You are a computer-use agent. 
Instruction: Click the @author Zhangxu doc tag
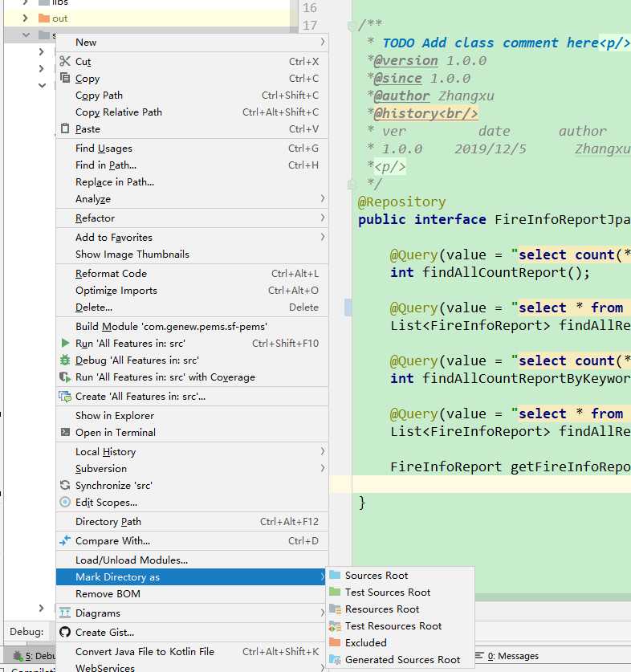click(x=434, y=96)
